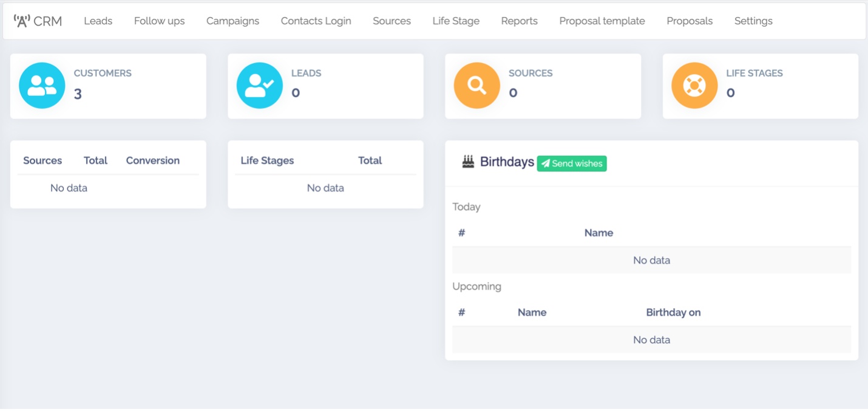Go to Follow ups page

(159, 21)
